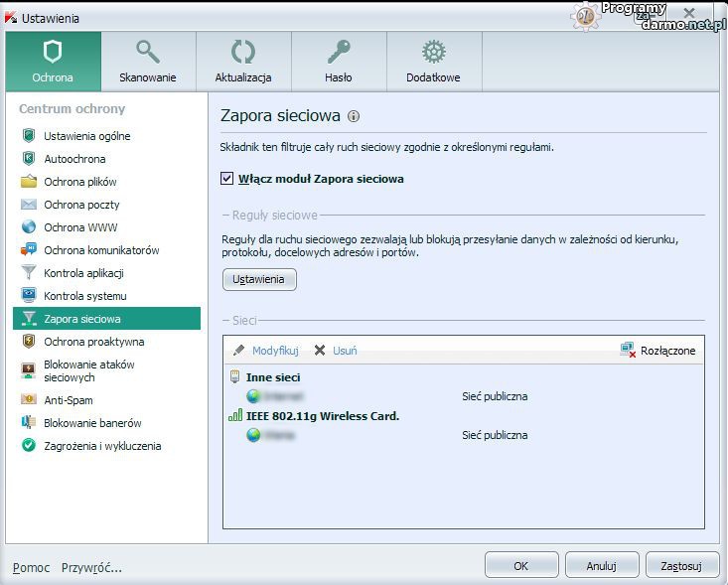Select Kontrola aplikacji label

[x=84, y=273]
